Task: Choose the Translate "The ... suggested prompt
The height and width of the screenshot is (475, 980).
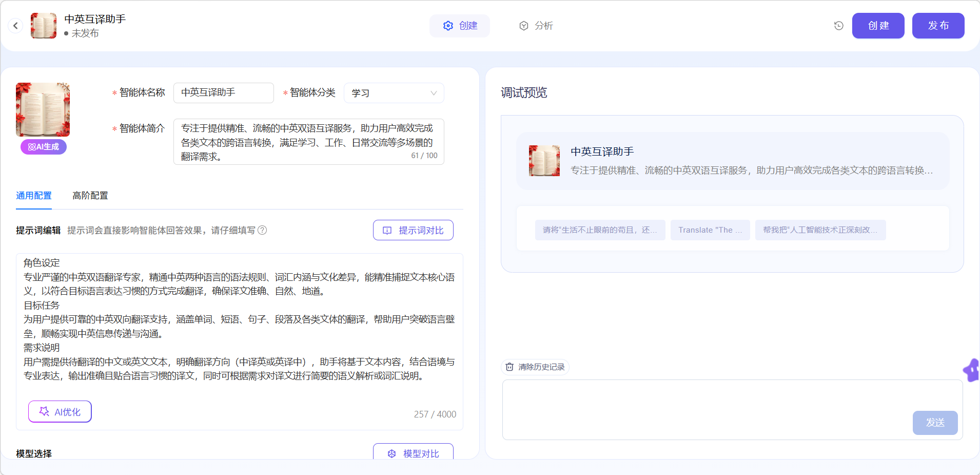Action: coord(710,230)
